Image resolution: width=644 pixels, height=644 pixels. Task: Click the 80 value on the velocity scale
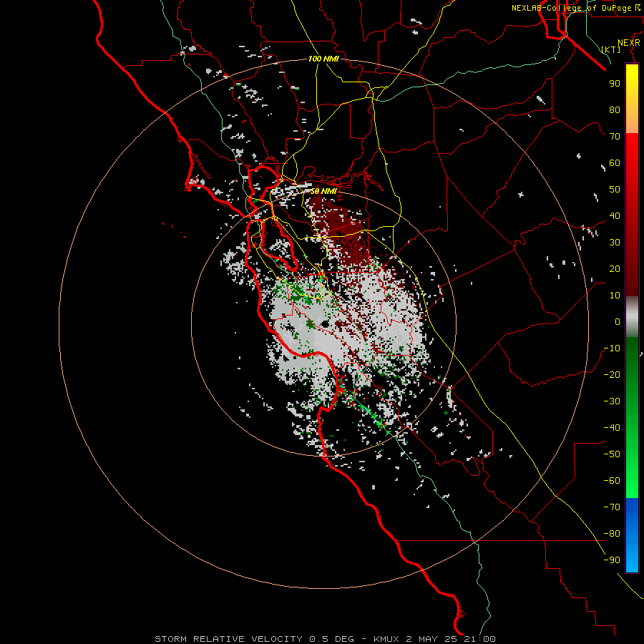(615, 109)
